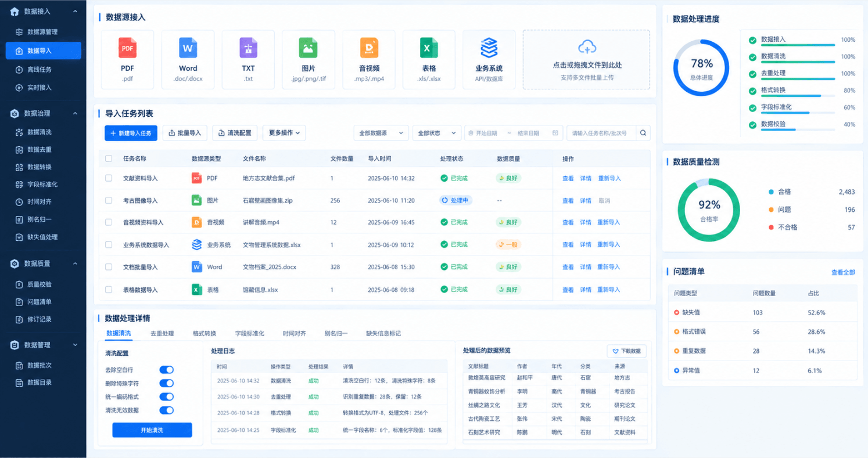Tick the checkbox for 文献资料导入
Viewport: 868px width, 458px height.
109,178
